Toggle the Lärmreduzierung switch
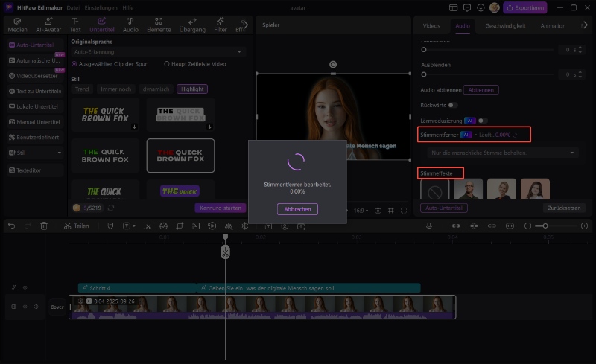Image resolution: width=596 pixels, height=364 pixels. (482, 121)
